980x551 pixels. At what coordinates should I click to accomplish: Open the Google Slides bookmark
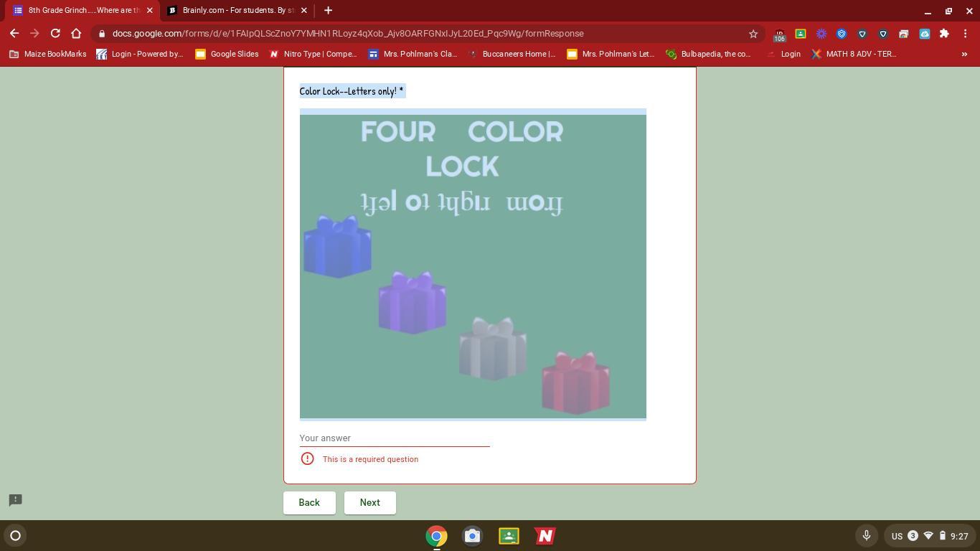pyautogui.click(x=227, y=54)
